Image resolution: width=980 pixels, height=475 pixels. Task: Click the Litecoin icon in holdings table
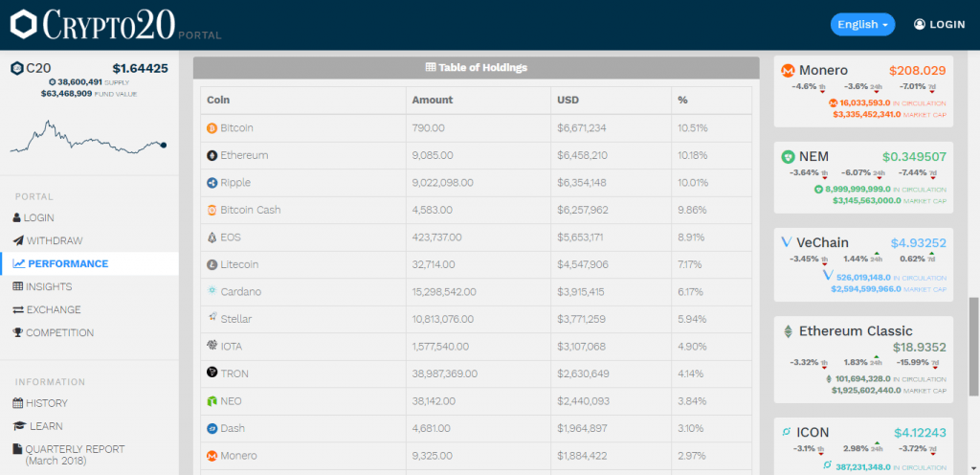pyautogui.click(x=212, y=265)
